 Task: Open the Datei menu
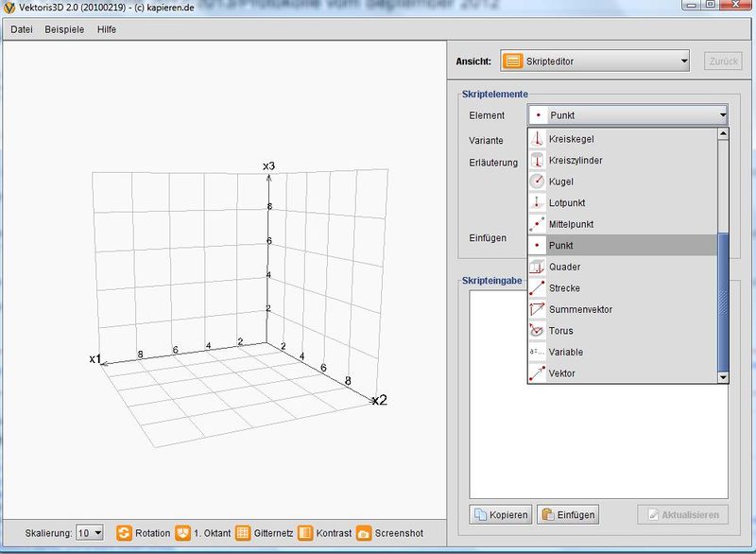tap(22, 29)
